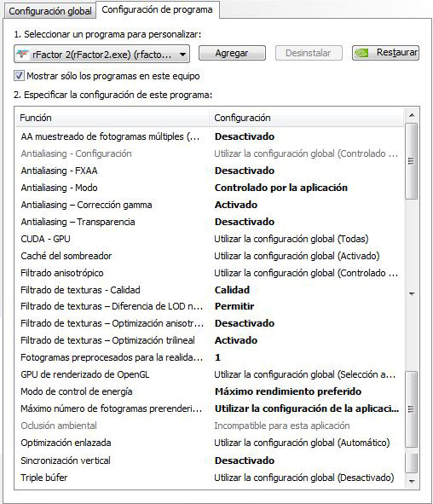The image size is (433, 504).
Task: Click the Desinstalar button
Action: click(x=309, y=53)
